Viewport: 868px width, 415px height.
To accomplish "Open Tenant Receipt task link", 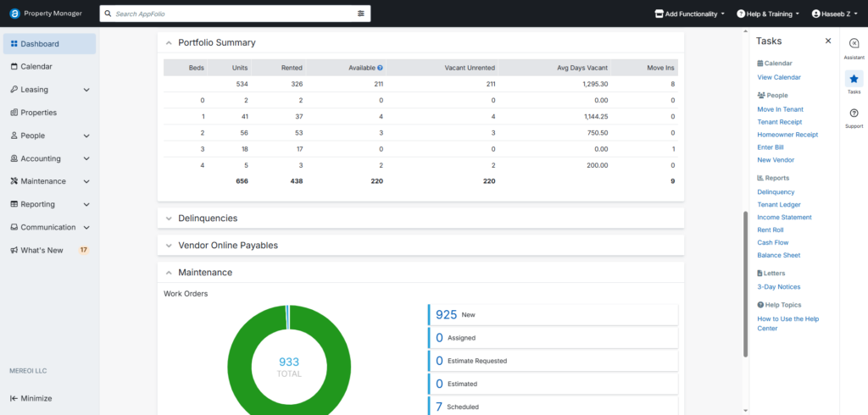I will [x=780, y=122].
